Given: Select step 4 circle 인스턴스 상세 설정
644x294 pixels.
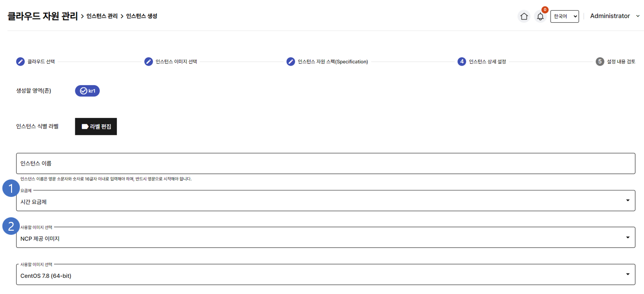Looking at the screenshot, I should (461, 61).
